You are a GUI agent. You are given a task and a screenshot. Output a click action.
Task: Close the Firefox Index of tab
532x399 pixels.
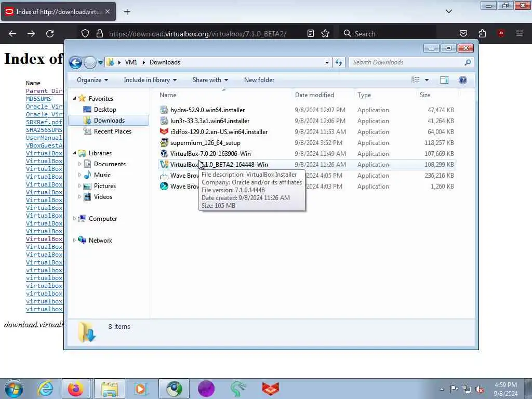click(x=108, y=12)
